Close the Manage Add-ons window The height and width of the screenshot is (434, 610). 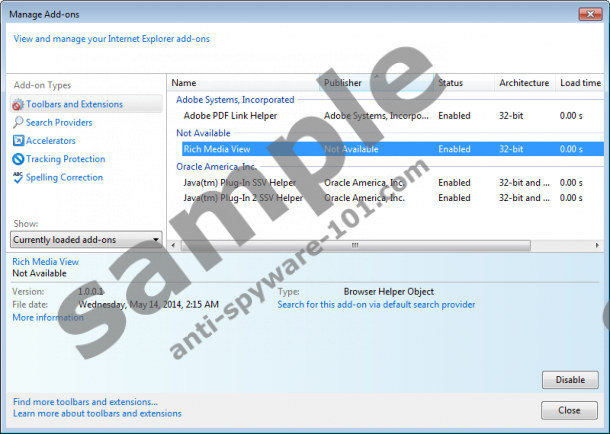(x=590, y=15)
